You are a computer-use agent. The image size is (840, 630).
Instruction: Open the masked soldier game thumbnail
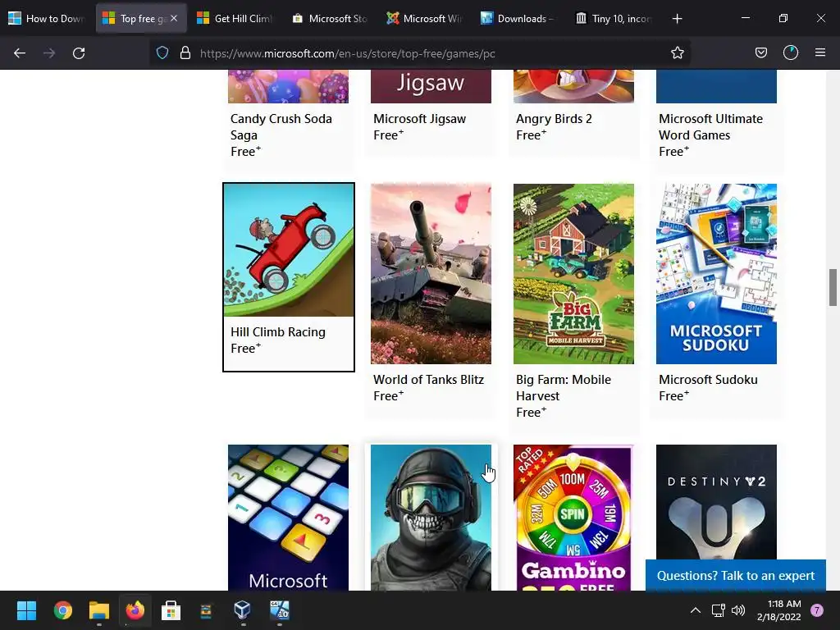[x=431, y=518]
